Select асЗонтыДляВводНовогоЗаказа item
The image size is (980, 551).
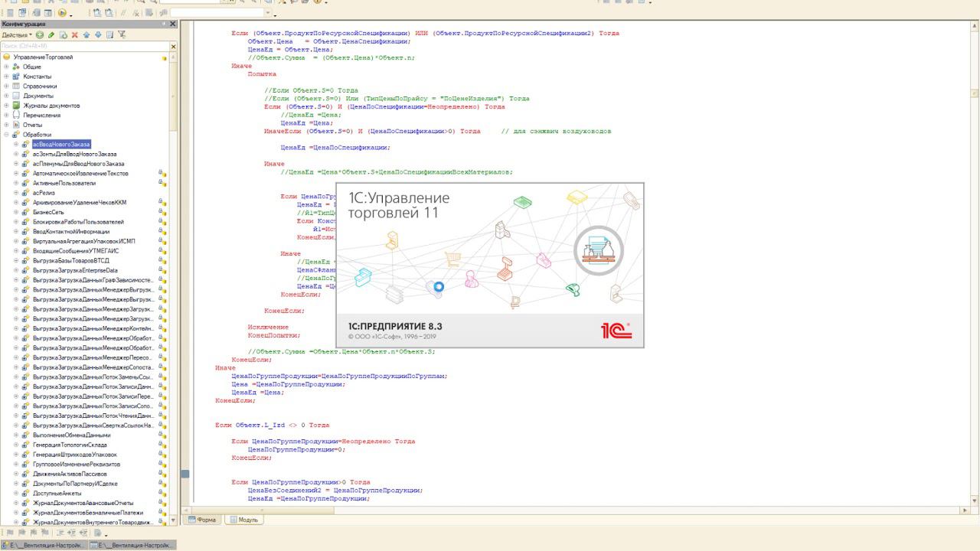pos(74,154)
